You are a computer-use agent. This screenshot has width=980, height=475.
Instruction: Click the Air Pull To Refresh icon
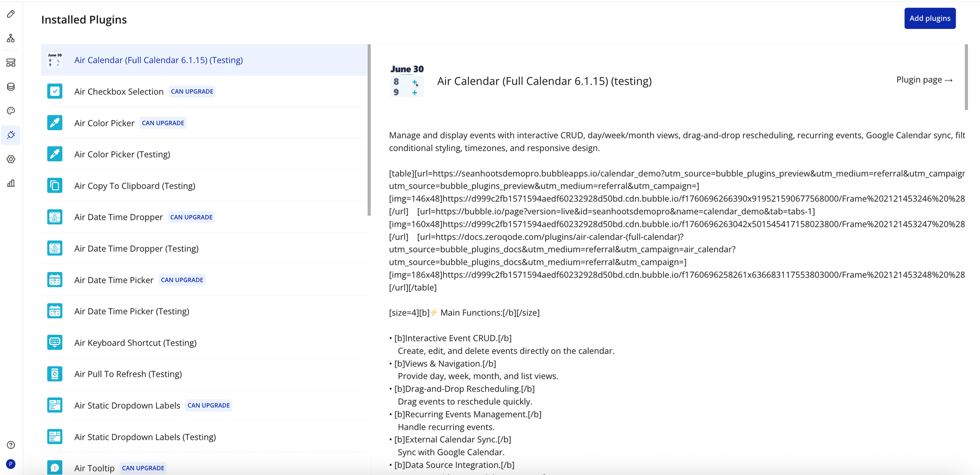coord(55,373)
